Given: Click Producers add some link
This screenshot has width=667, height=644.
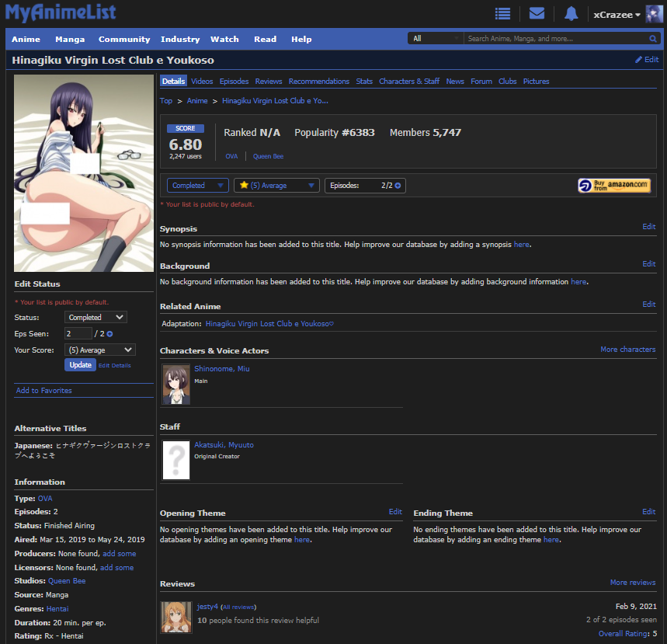Looking at the screenshot, I should pos(120,554).
